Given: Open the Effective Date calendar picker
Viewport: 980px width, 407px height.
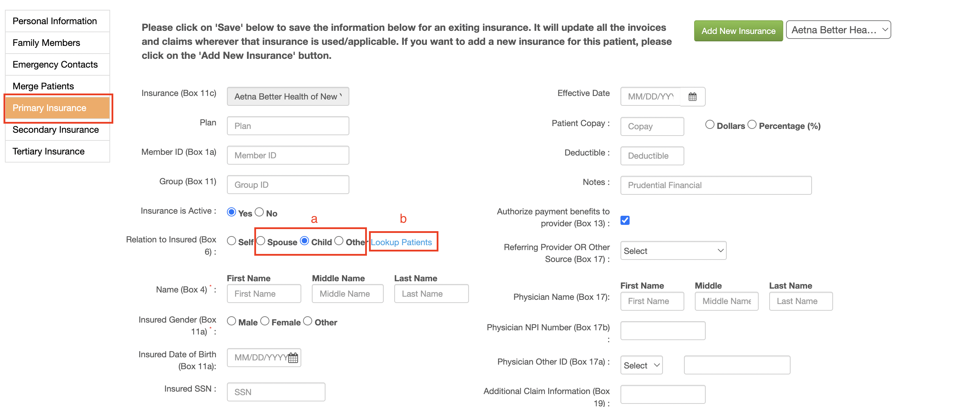Looking at the screenshot, I should coord(692,97).
